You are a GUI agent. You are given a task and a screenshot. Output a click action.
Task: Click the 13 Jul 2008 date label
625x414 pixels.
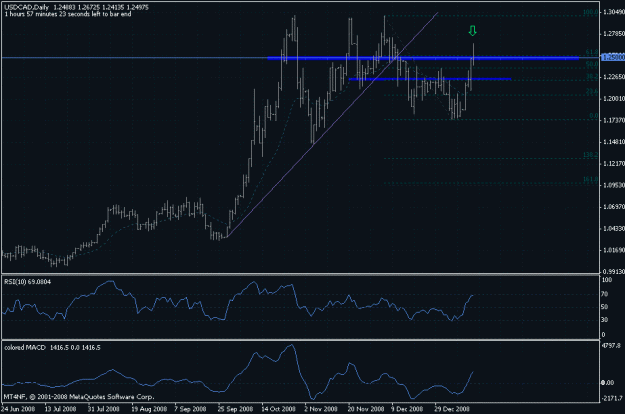pyautogui.click(x=60, y=409)
